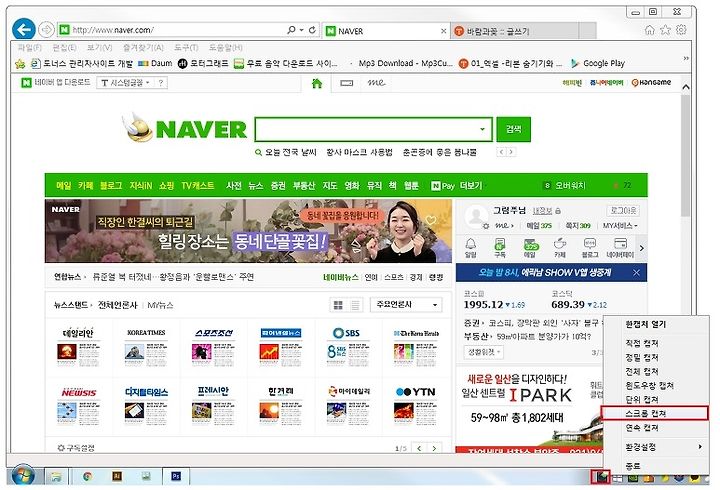
Task: Open the 환경설정 submenu
Action: (655, 447)
